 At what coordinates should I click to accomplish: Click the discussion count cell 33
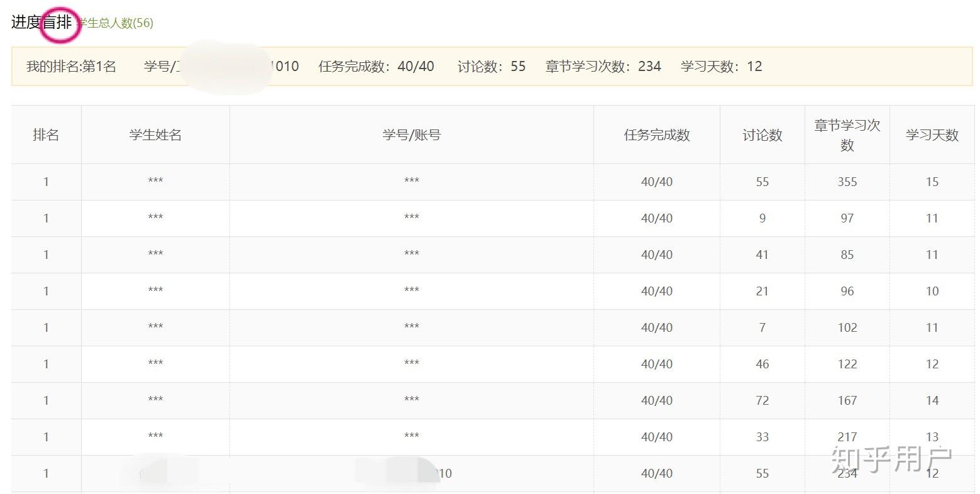click(762, 437)
